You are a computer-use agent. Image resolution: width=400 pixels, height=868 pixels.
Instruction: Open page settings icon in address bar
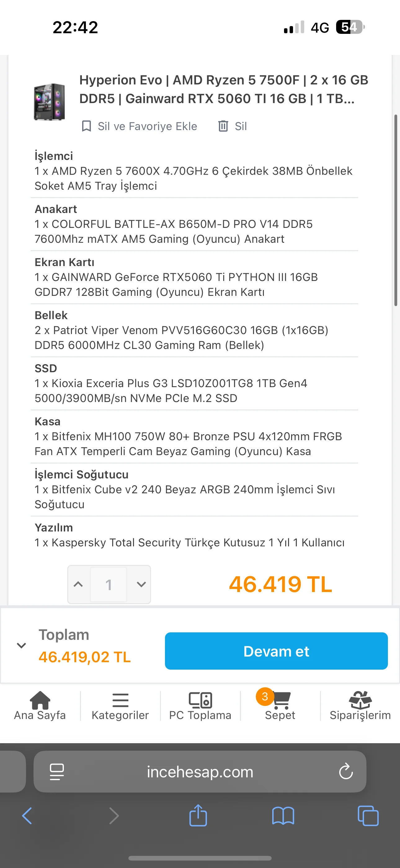[x=57, y=772]
